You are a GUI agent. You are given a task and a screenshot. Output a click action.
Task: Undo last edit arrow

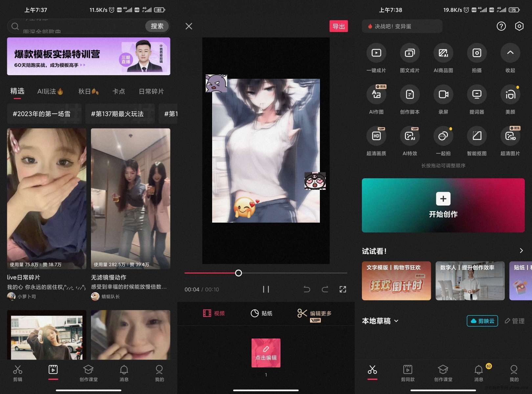click(x=307, y=289)
